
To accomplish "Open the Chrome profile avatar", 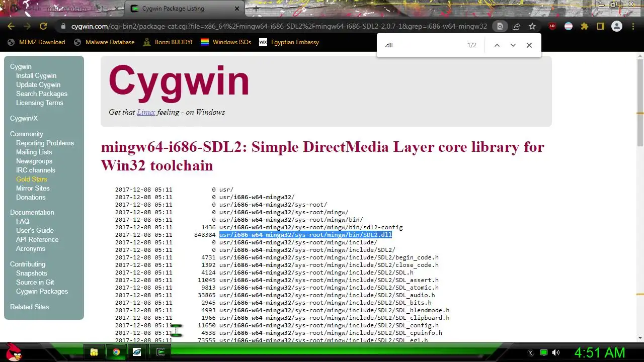I will tap(617, 26).
